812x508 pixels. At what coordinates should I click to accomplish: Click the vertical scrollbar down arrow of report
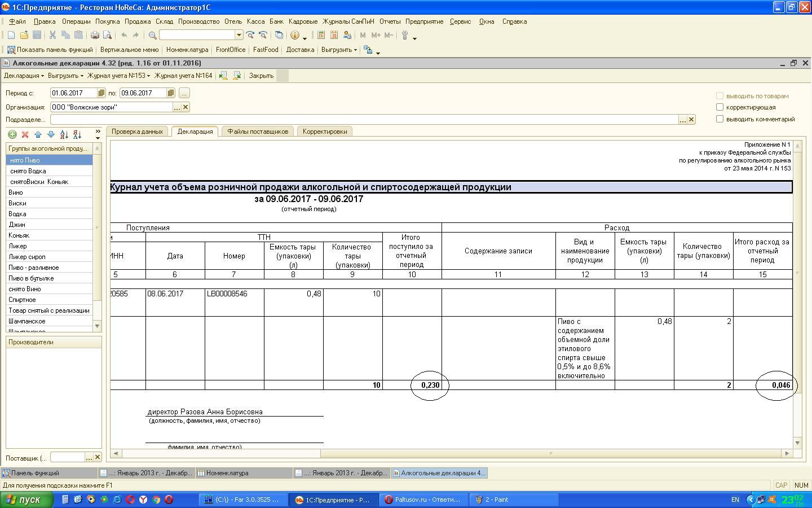tap(797, 443)
